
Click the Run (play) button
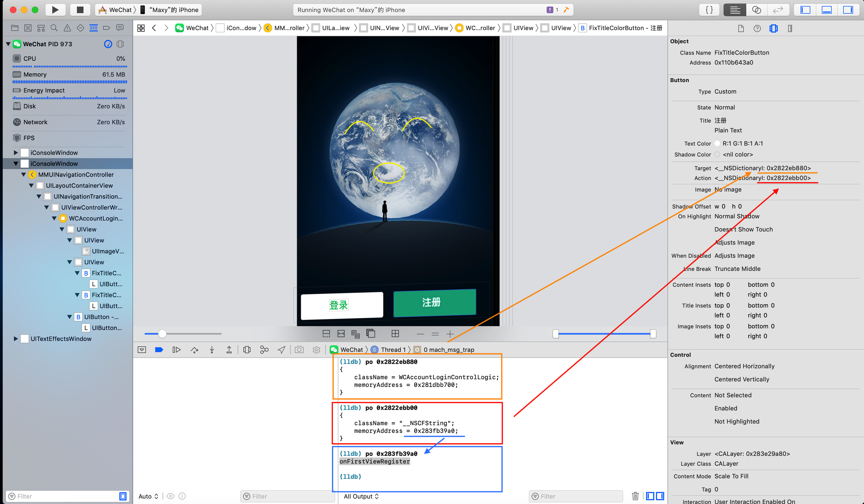(x=55, y=10)
